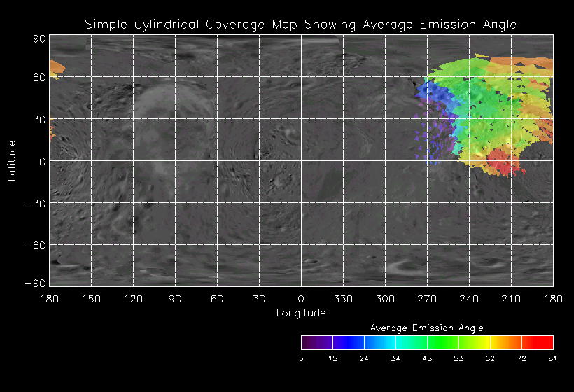574x392 pixels.
Task: Click the red coverage patch near the equator
Action: [503, 162]
